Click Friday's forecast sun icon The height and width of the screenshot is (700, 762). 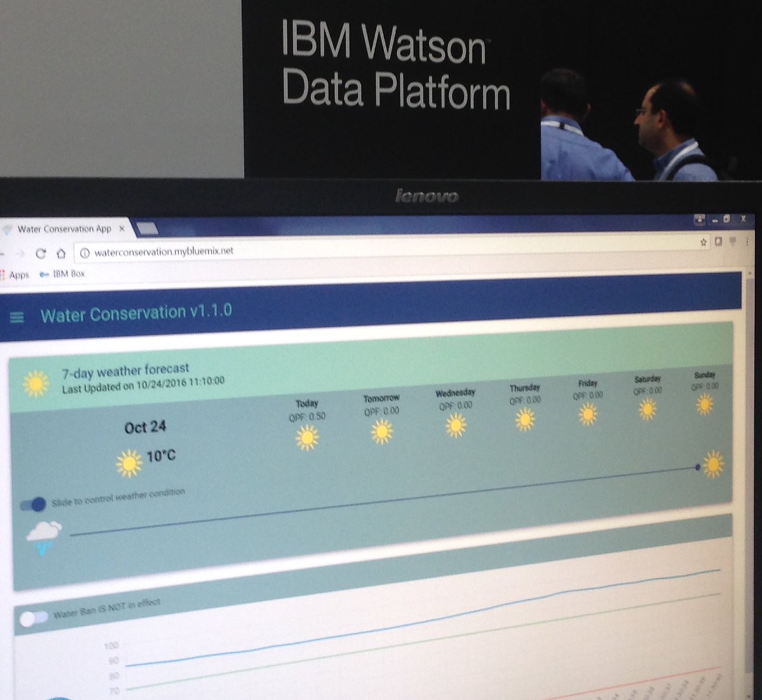coord(588,414)
